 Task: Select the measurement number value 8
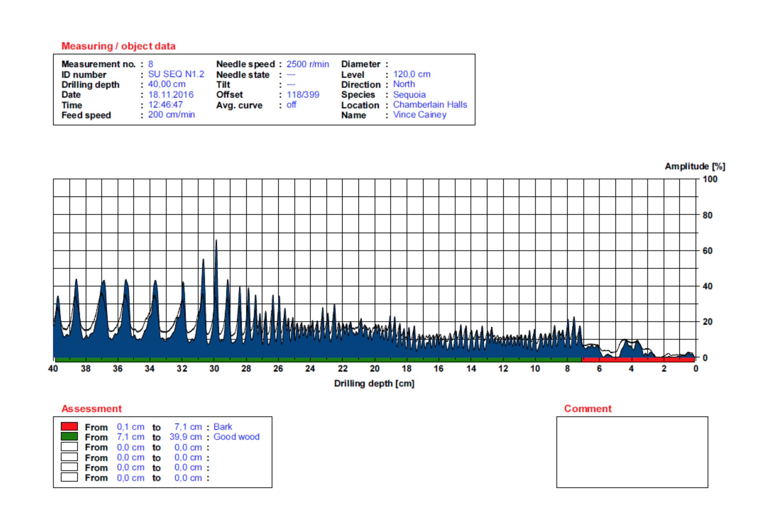pos(150,64)
